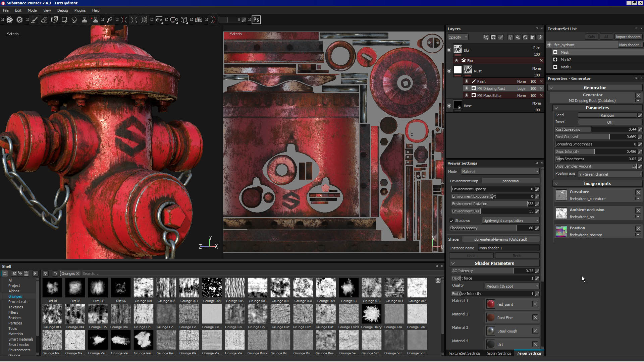The width and height of the screenshot is (644, 362).
Task: Select the Eraser tool
Action: [44, 20]
